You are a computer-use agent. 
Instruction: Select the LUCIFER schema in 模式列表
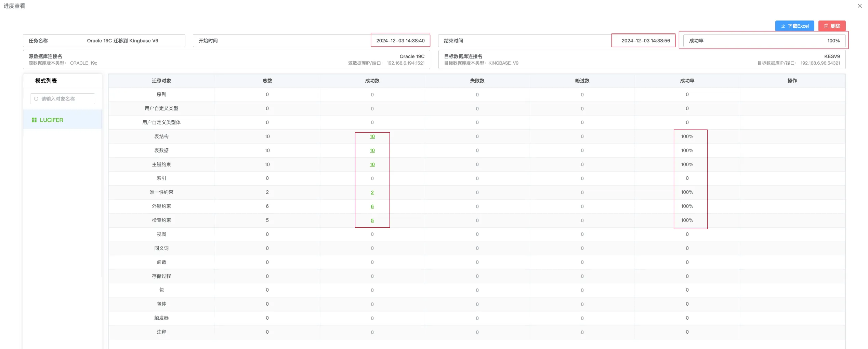(x=51, y=120)
